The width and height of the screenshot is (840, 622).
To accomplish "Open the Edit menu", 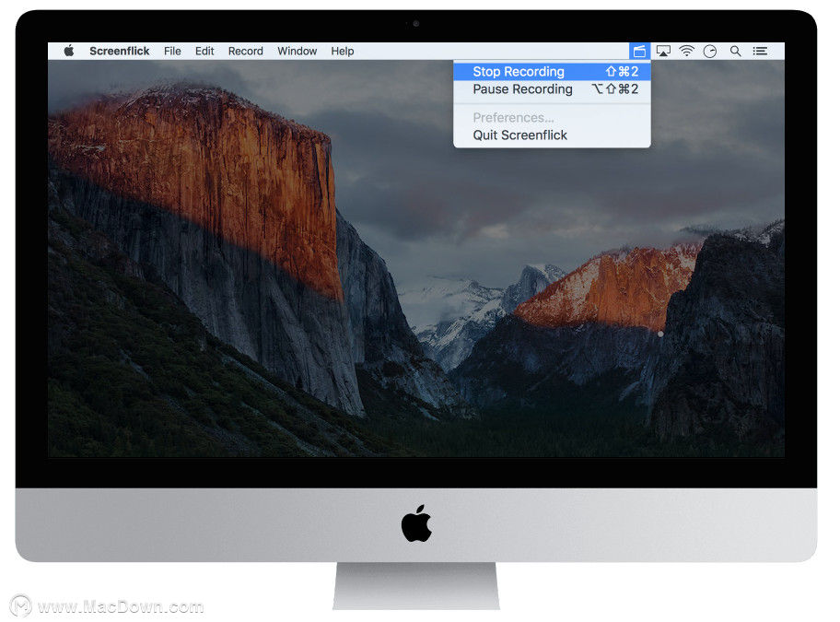I will [x=204, y=51].
